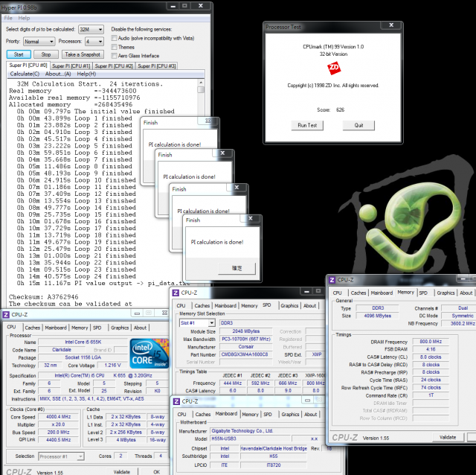Click the Name field Intel Core i5 655K
The image size is (476, 475).
(83, 342)
